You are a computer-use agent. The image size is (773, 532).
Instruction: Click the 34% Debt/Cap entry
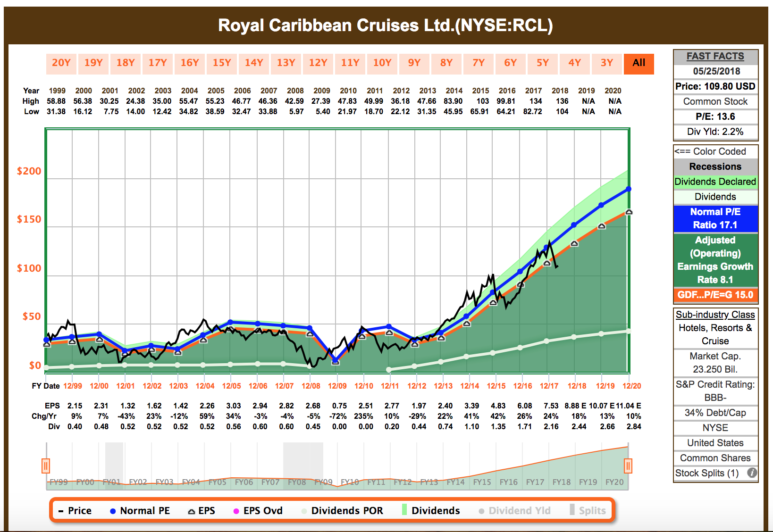(x=715, y=413)
